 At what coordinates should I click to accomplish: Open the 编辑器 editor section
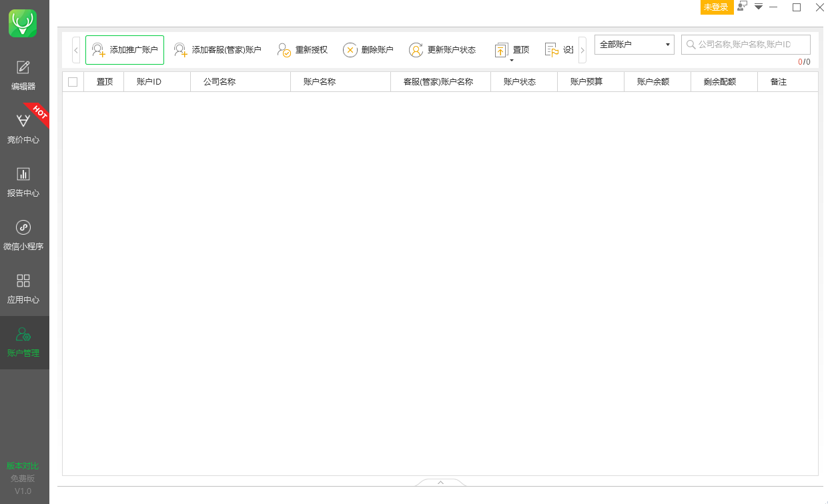coord(23,75)
